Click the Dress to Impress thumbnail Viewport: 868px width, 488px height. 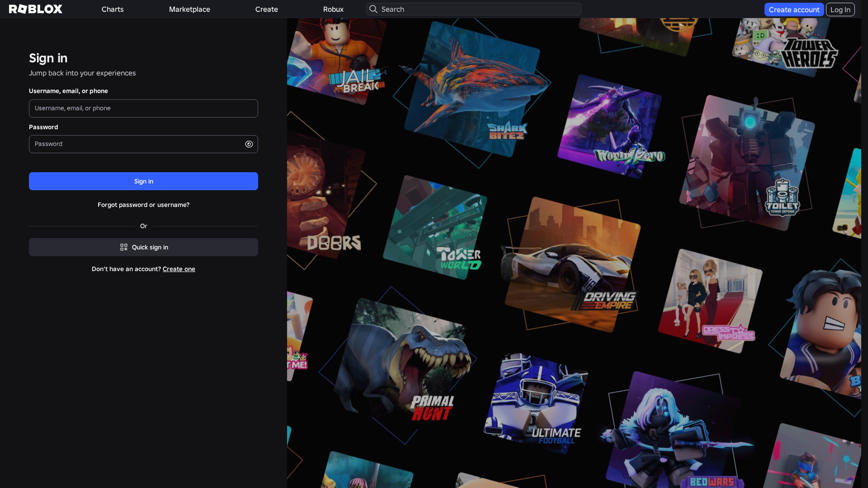click(x=711, y=301)
